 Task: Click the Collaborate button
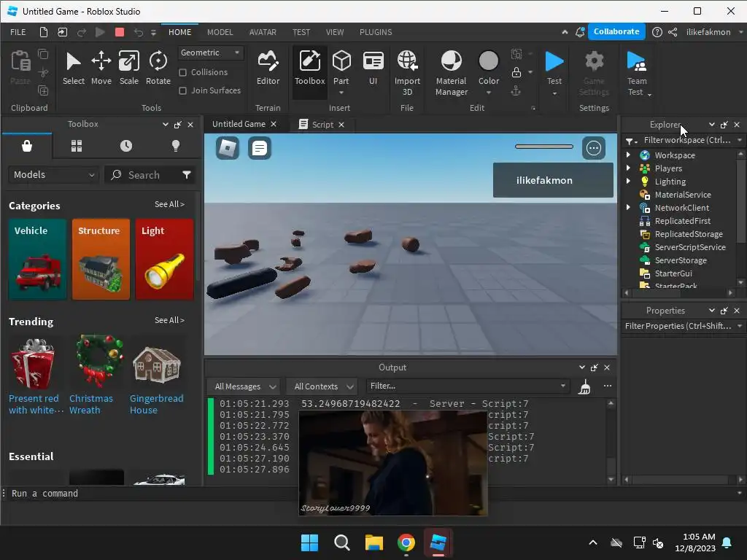616,31
